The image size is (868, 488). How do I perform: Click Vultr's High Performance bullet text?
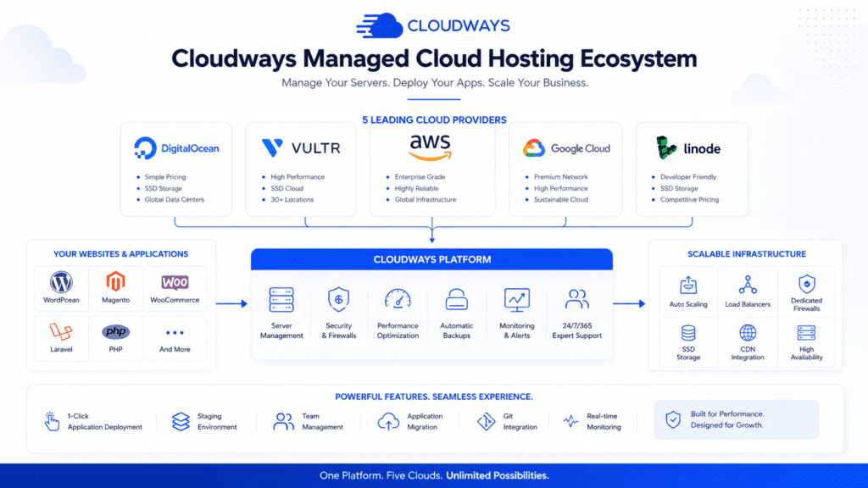(x=298, y=177)
